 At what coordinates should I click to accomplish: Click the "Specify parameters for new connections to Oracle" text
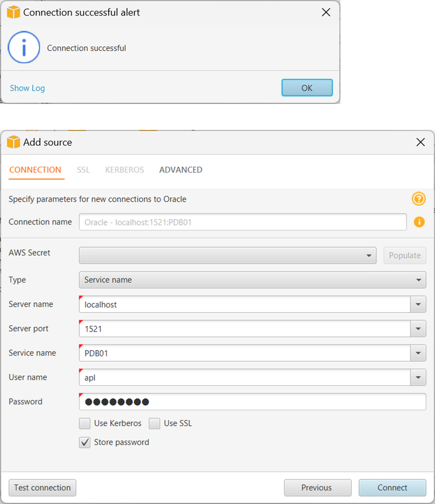(x=97, y=199)
